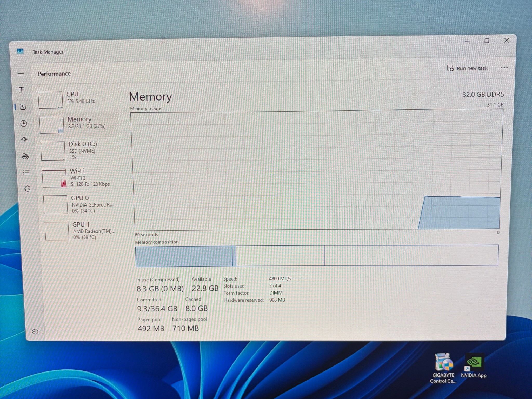
Task: Click the Memory usage graph
Action: click(x=317, y=170)
